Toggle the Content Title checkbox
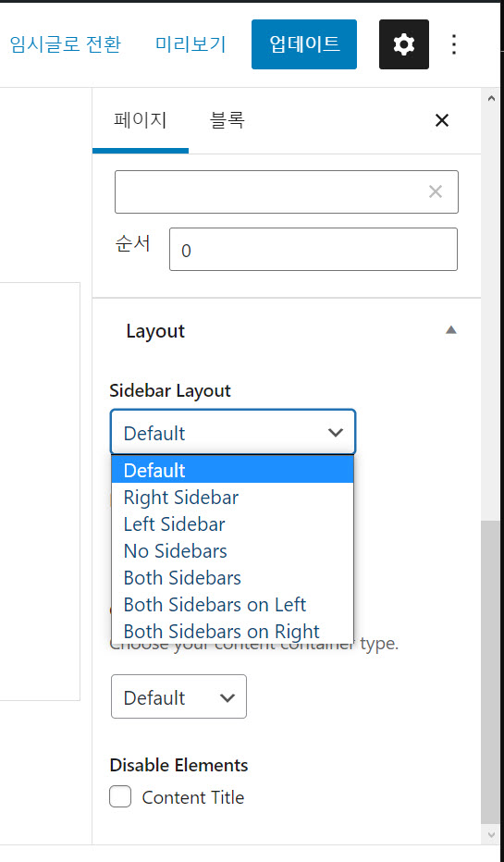Viewport: 504px width, 862px height. (x=120, y=796)
